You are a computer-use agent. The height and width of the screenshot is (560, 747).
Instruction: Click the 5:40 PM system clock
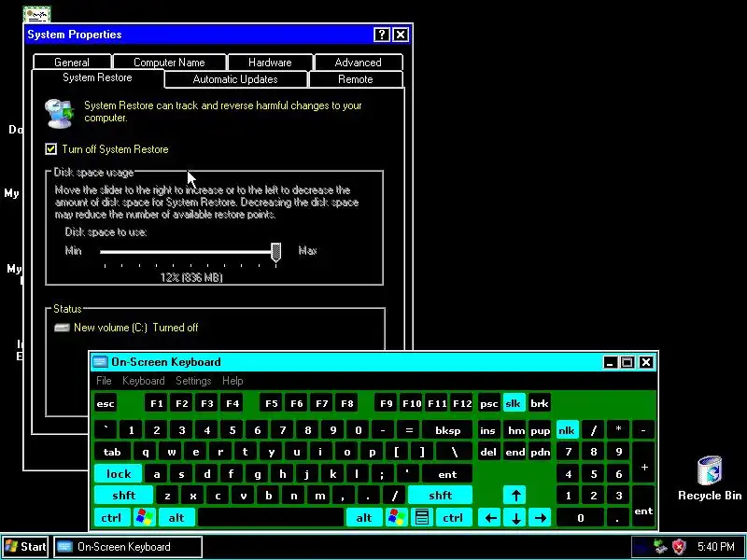coord(715,546)
